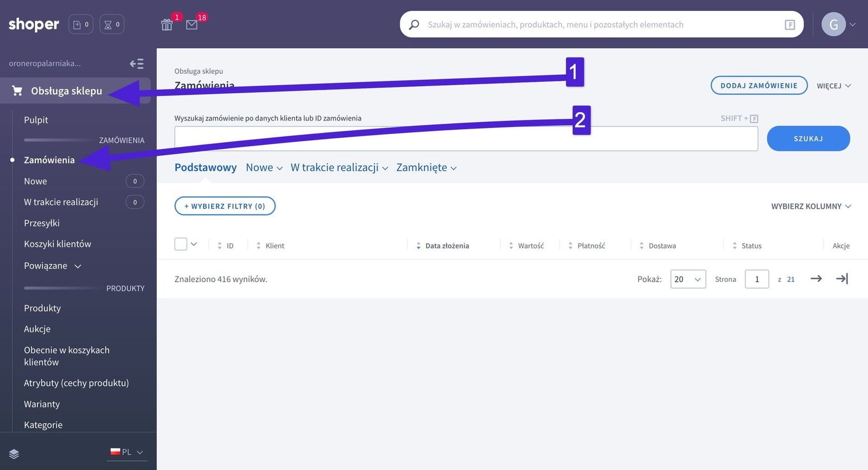Click the hourglass pending tasks icon
Viewport: 868px width, 470px height.
click(111, 24)
